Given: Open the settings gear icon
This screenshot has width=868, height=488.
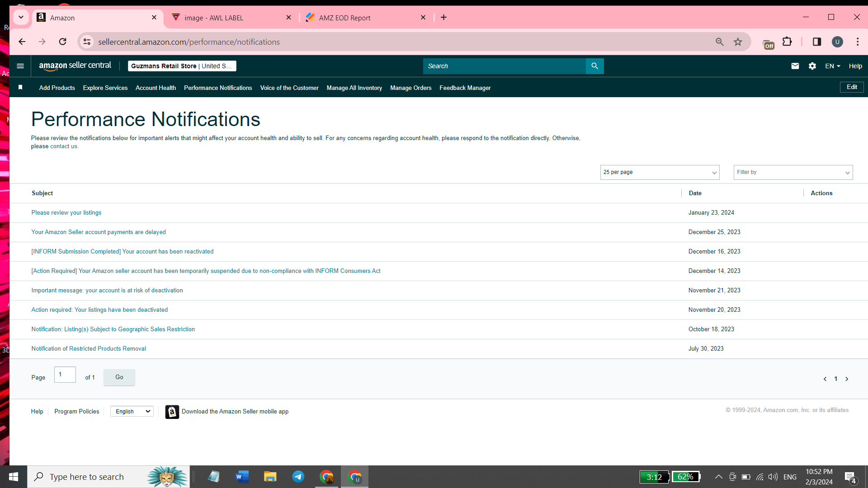Looking at the screenshot, I should tap(812, 66).
